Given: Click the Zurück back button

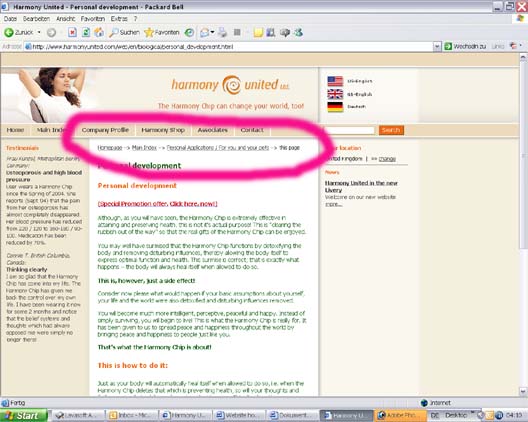Looking at the screenshot, I should 19,32.
